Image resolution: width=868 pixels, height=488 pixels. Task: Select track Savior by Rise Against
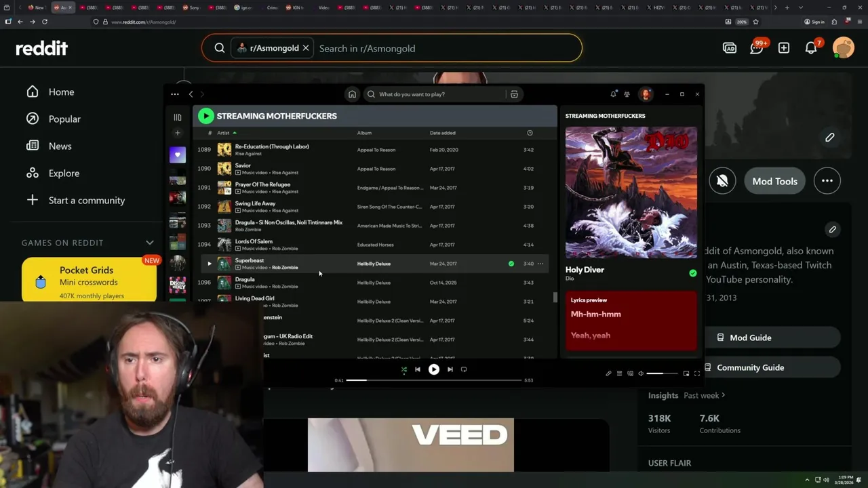(243, 165)
